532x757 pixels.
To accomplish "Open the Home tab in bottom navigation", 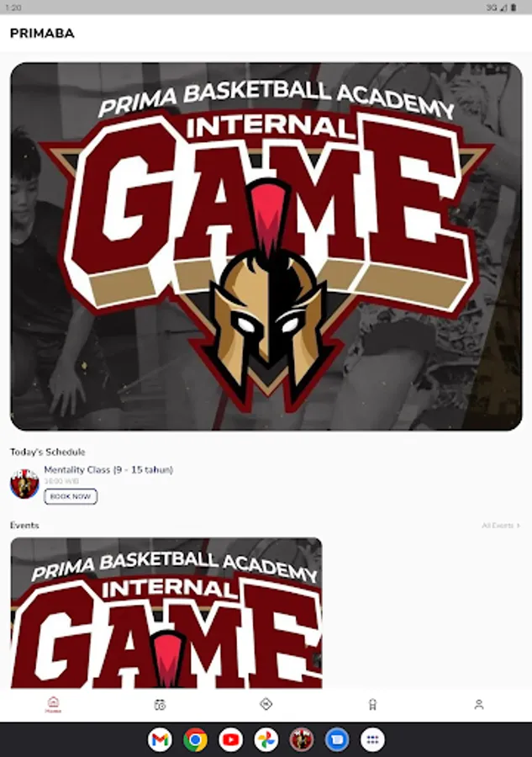I will tap(53, 705).
